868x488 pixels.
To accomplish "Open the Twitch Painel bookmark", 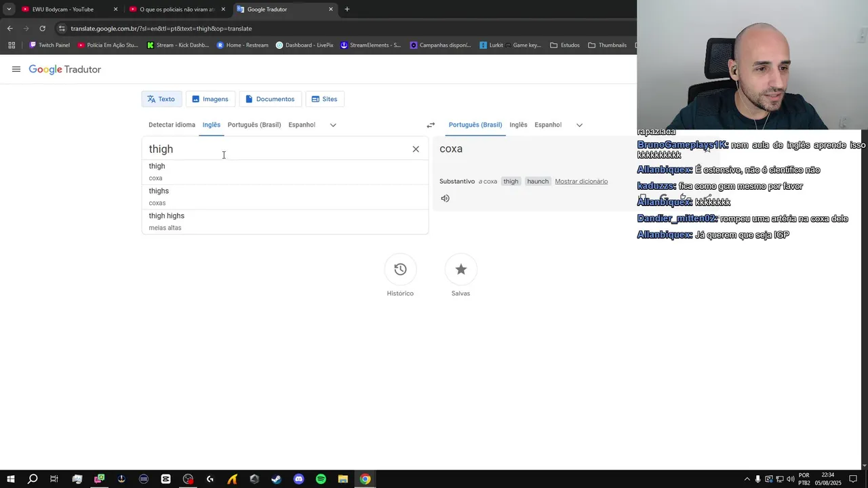I will (x=50, y=45).
